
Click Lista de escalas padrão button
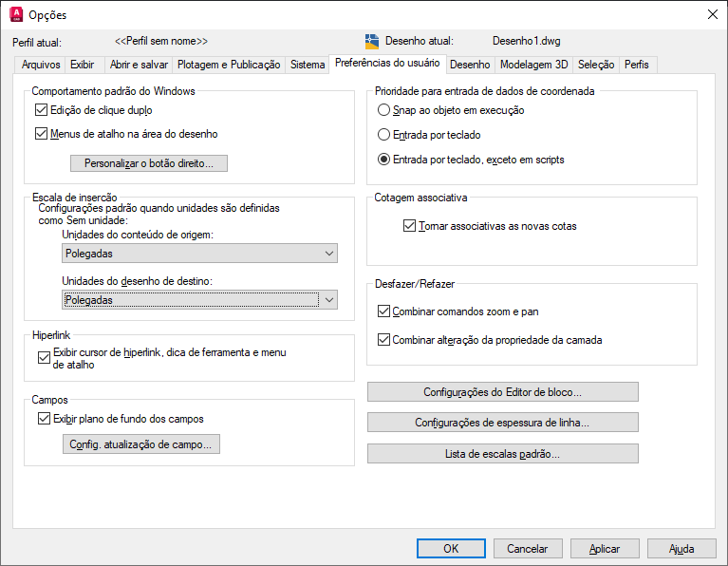[x=503, y=454]
